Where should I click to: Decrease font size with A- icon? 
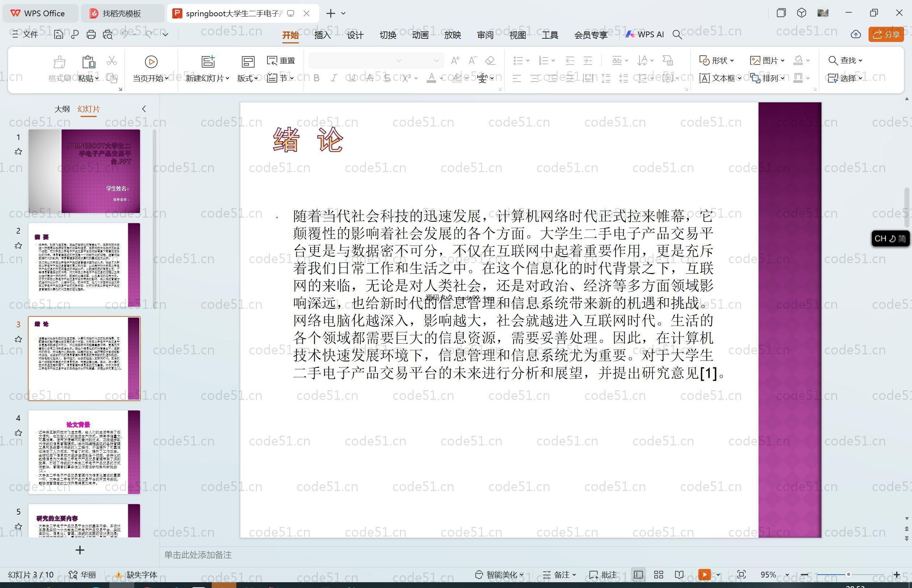point(473,60)
